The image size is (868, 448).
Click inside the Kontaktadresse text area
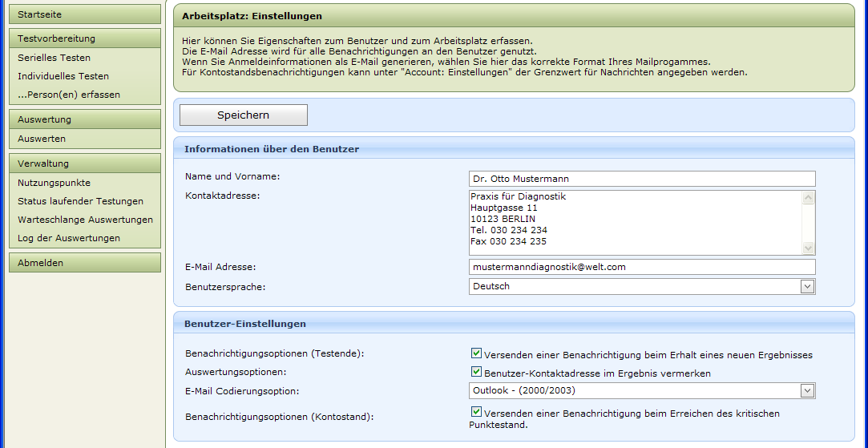point(633,222)
